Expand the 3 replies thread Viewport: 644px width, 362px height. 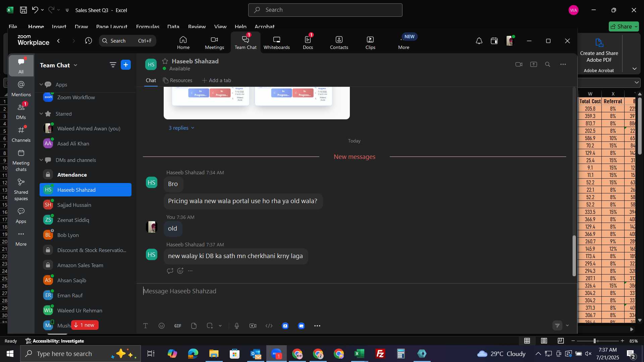[181, 128]
